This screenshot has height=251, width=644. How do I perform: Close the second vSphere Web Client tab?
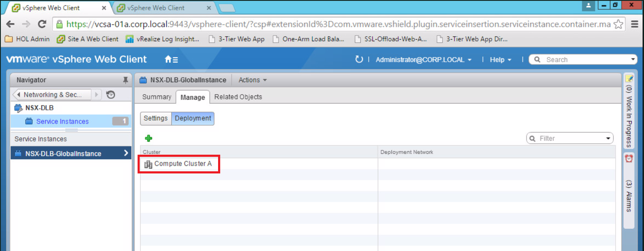pyautogui.click(x=209, y=8)
